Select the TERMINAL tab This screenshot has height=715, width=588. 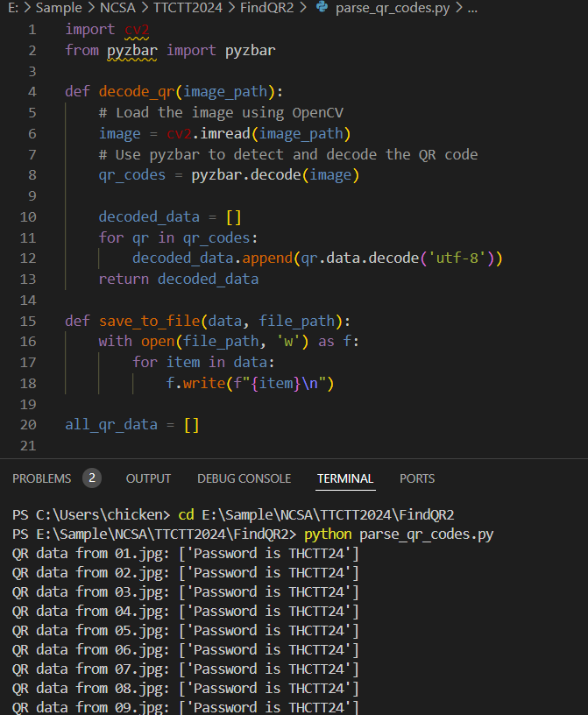[345, 478]
